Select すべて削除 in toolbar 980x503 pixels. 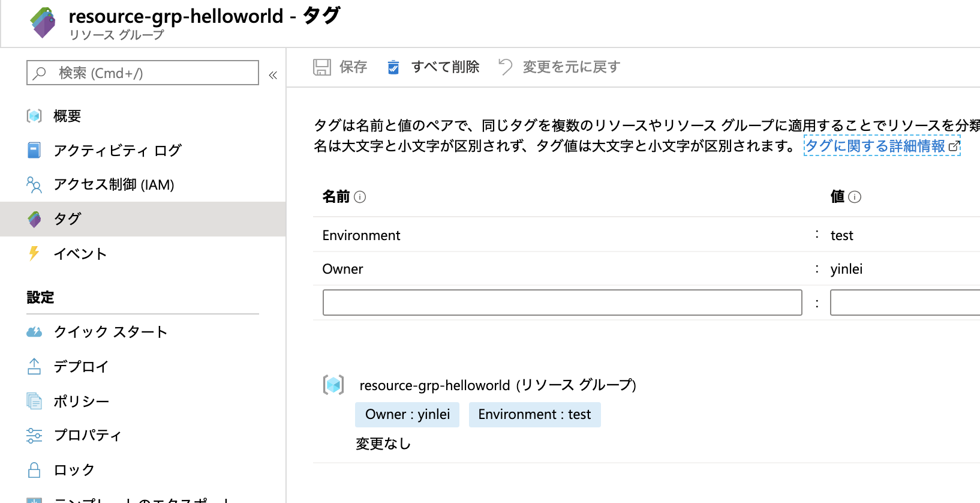[x=445, y=67]
